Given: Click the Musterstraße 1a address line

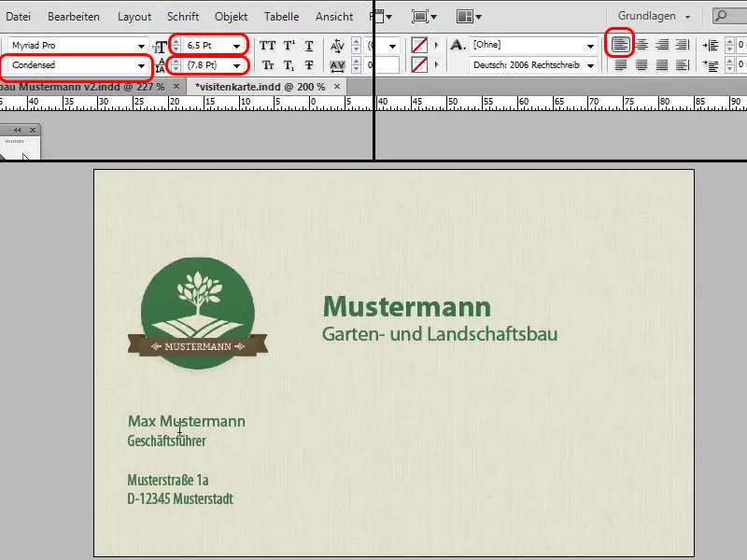Looking at the screenshot, I should point(168,480).
